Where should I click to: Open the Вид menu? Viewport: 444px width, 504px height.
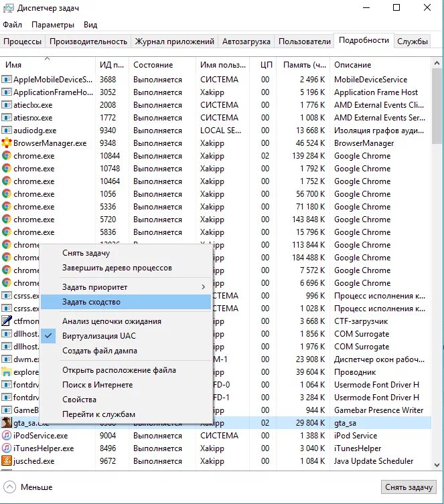pos(90,25)
